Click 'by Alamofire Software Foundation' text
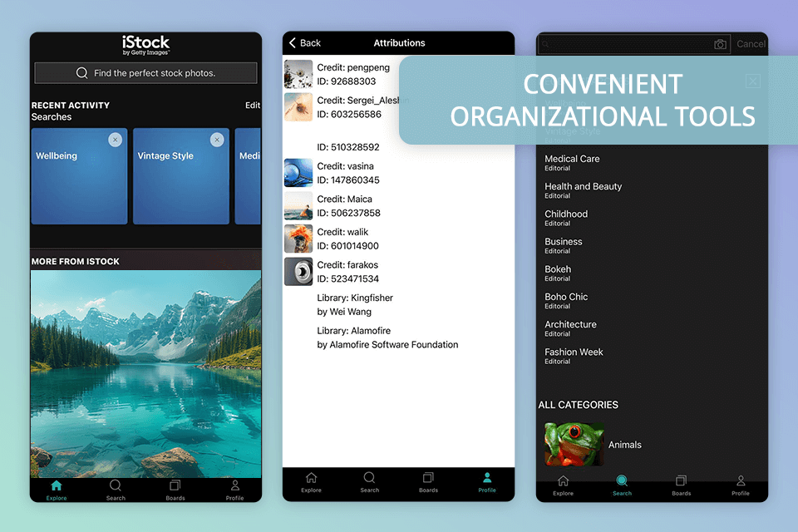 pyautogui.click(x=387, y=345)
